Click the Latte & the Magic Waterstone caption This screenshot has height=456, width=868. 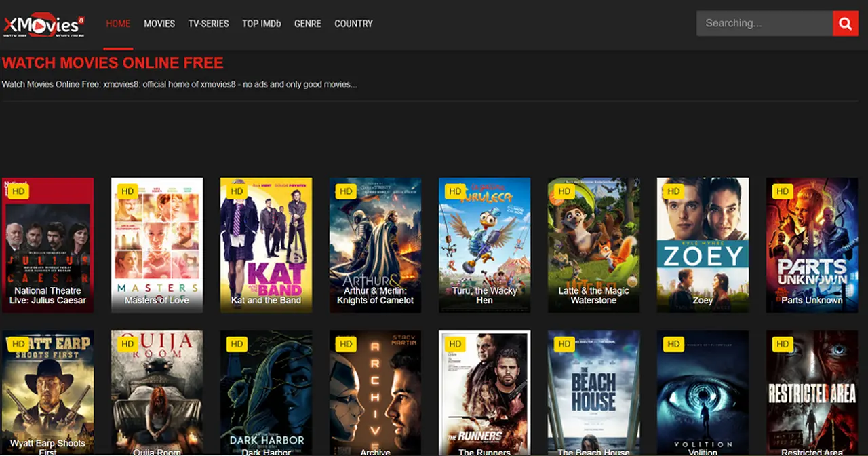pyautogui.click(x=593, y=295)
